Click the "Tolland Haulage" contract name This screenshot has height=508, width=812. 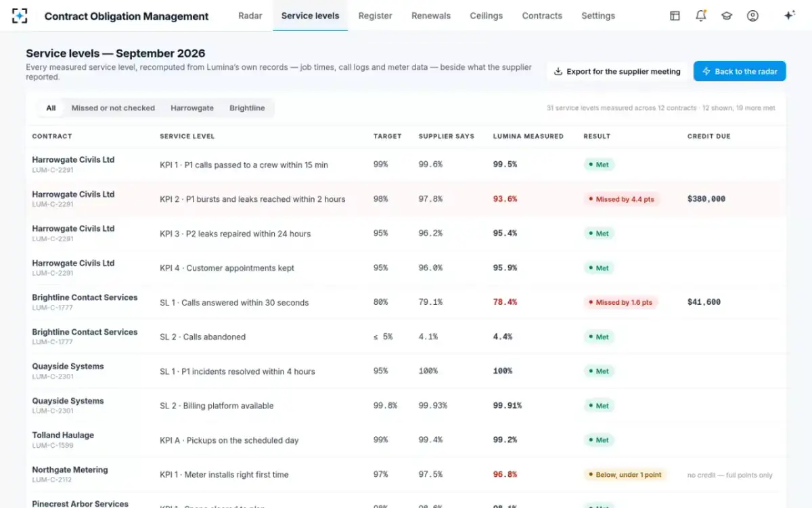[63, 436]
